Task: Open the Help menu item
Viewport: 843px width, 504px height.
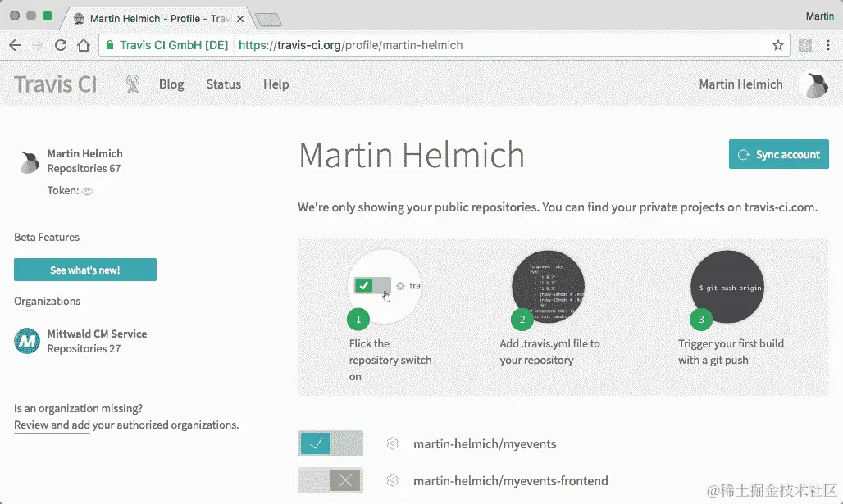Action: [x=276, y=84]
